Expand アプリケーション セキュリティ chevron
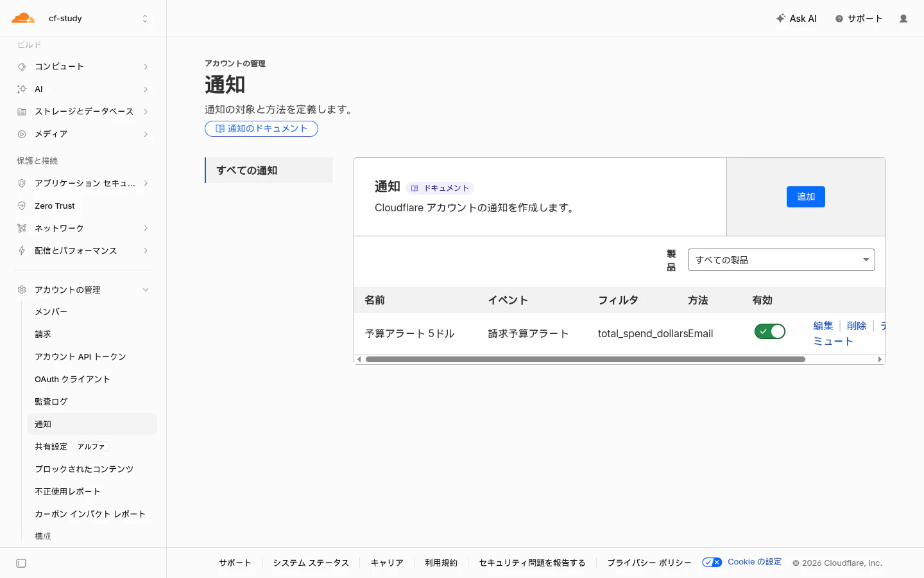Screen dimensions: 924x578 point(146,183)
